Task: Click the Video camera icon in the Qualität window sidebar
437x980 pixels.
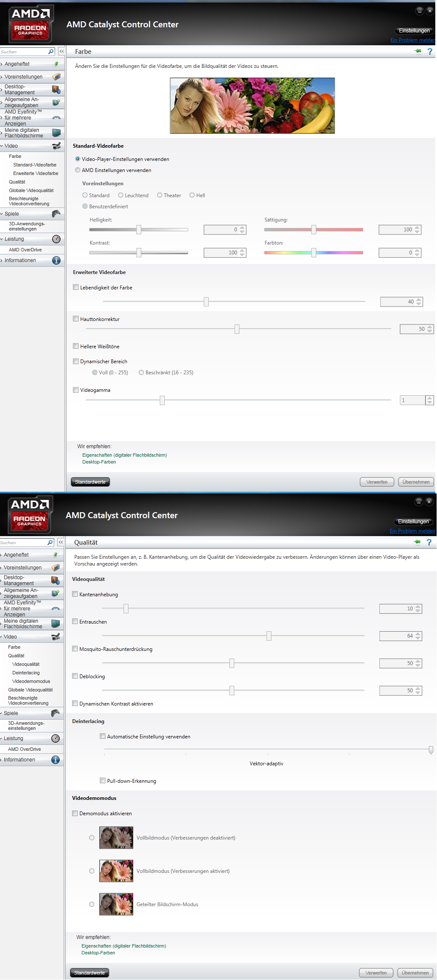Action: (x=55, y=637)
